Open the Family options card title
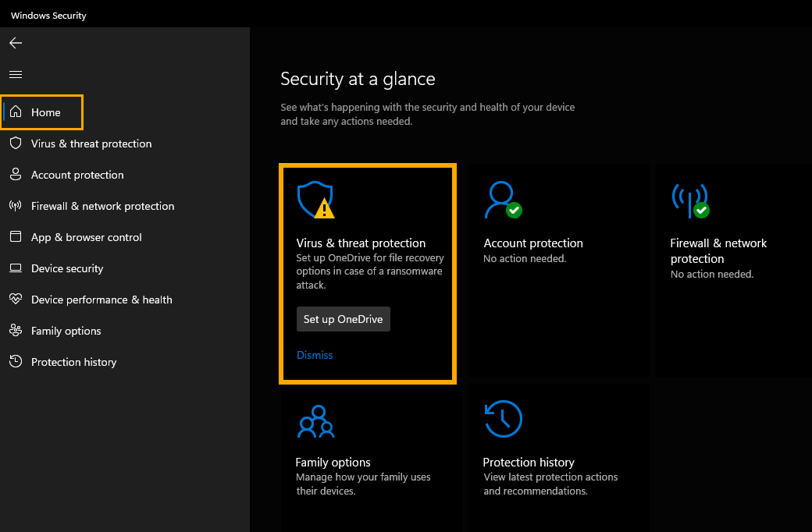 tap(333, 462)
